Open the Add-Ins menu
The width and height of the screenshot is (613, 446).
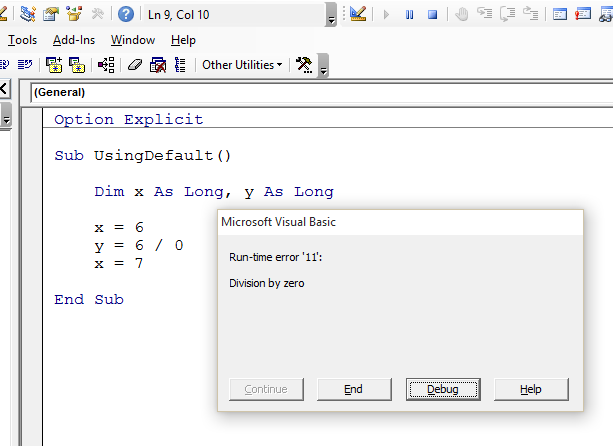tap(74, 40)
